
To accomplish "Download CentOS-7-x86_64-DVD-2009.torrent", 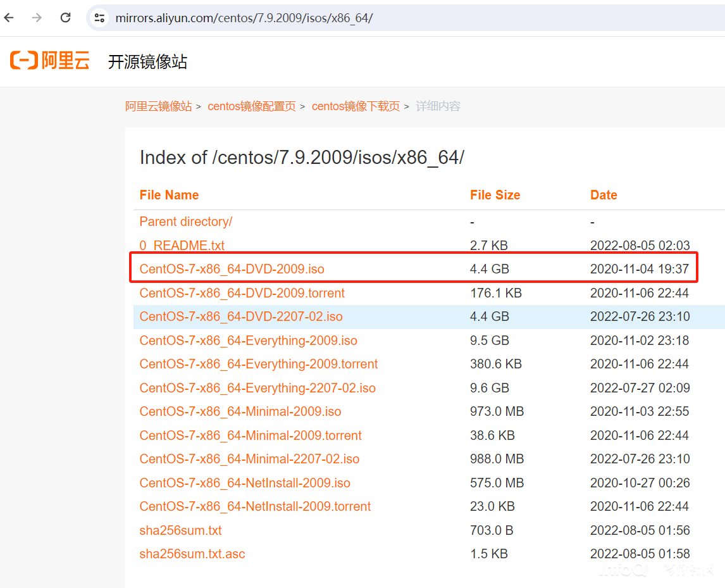I will [x=242, y=293].
